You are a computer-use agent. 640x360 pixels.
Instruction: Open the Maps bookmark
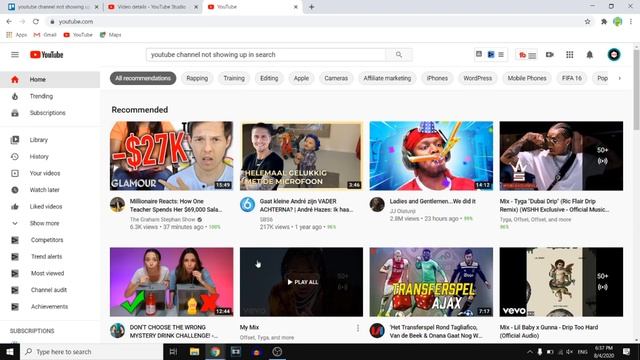point(111,35)
